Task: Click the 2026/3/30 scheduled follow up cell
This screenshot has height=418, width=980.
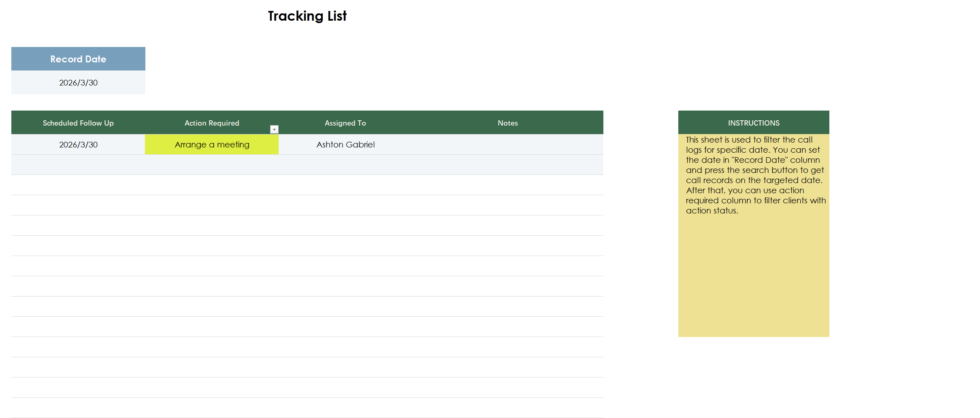Action: (78, 145)
